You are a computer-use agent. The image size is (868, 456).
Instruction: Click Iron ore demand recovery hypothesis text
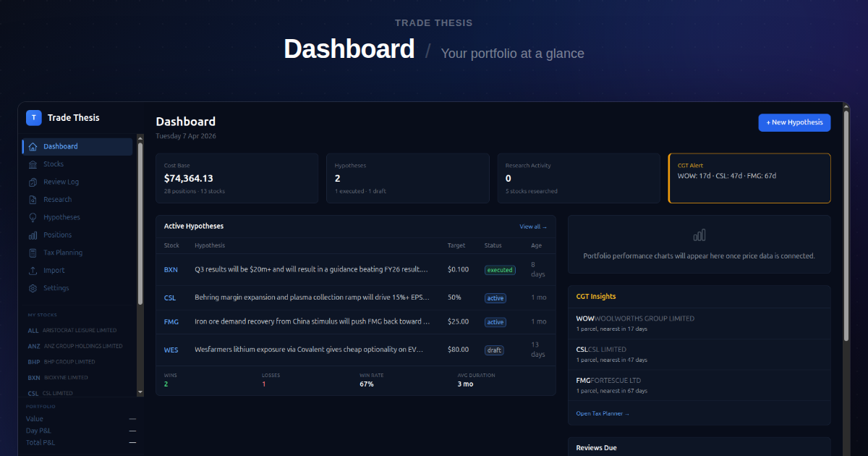click(x=312, y=322)
